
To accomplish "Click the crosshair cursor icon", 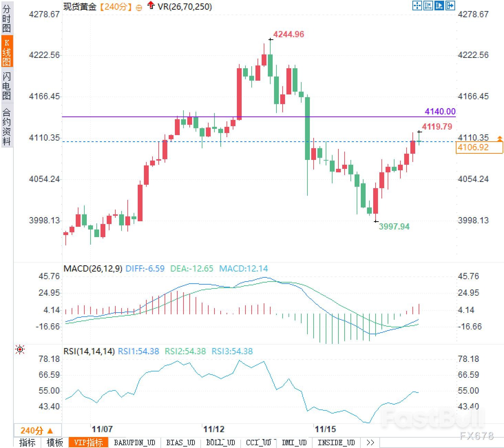I will point(417,6).
